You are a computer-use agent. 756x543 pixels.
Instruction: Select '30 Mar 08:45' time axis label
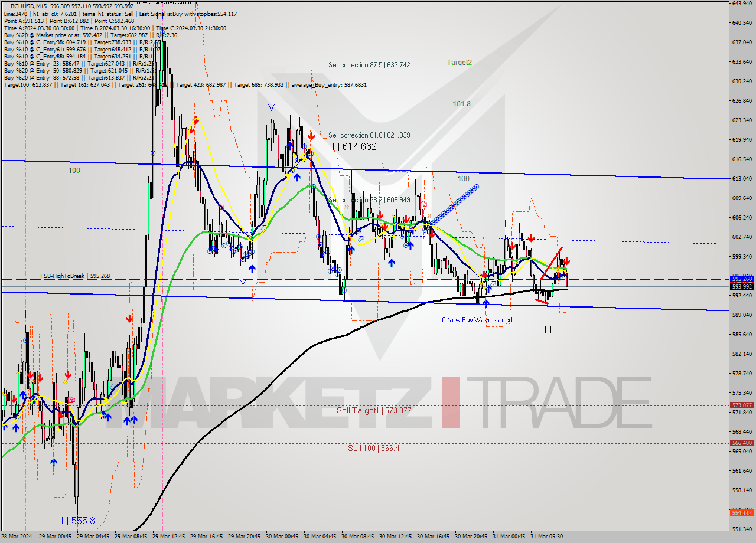coord(359,537)
